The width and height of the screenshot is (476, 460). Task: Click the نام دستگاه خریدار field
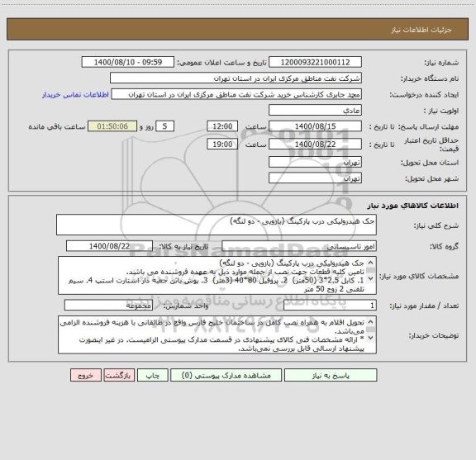pyautogui.click(x=236, y=78)
